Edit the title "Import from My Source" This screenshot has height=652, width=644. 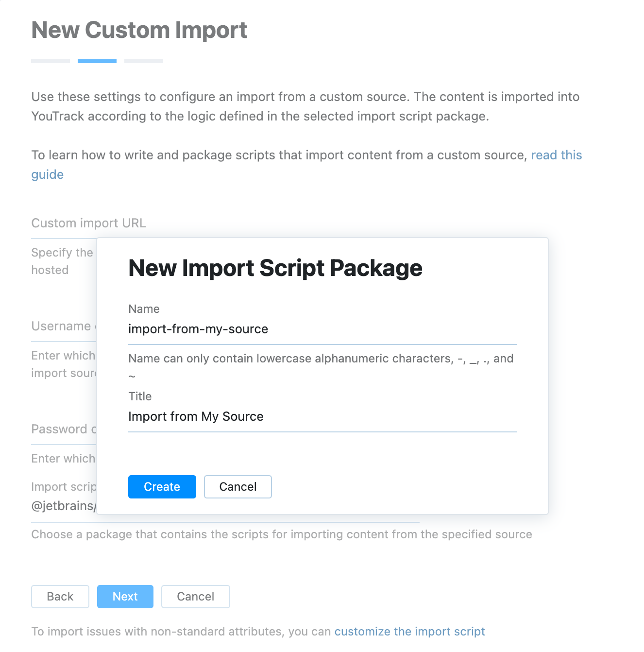click(196, 416)
